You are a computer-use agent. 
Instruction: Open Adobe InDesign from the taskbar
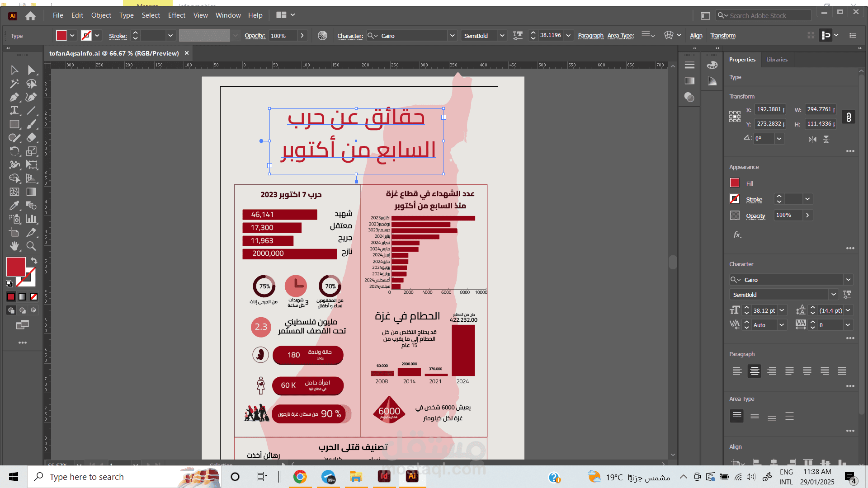(x=384, y=476)
